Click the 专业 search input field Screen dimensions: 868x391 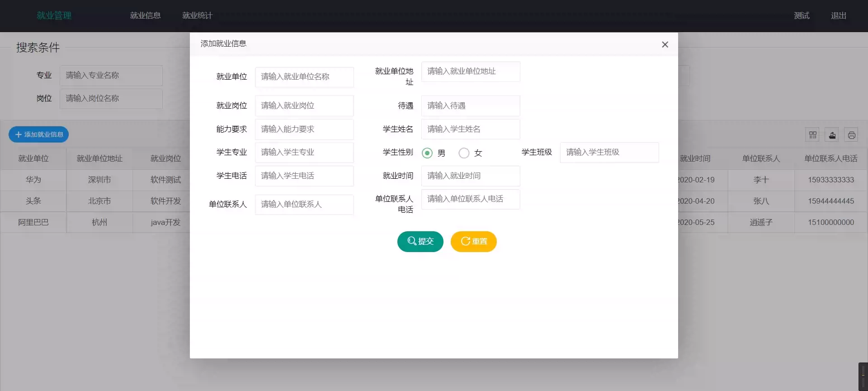pos(111,76)
